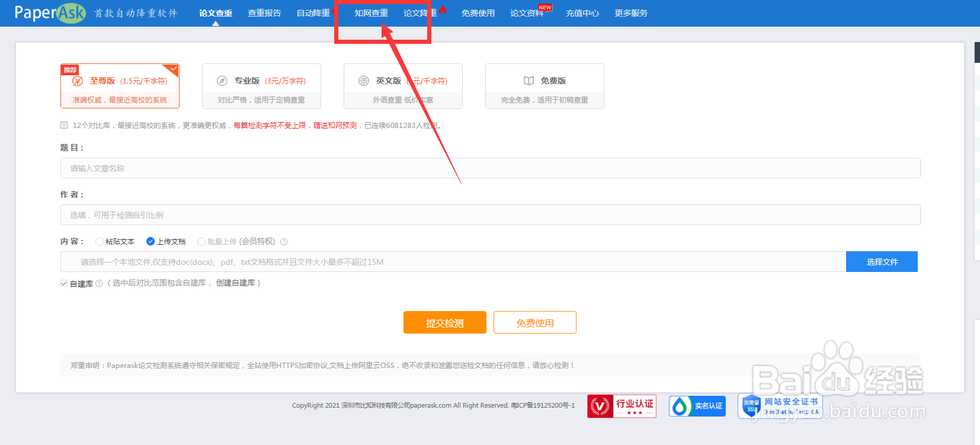
Task: Go to 充值中心
Action: click(x=582, y=13)
